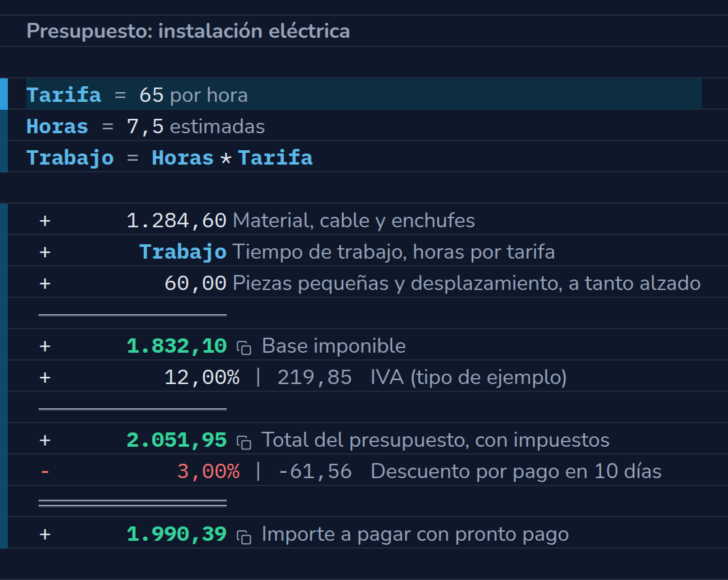Click the final amount 1.990,39
The height and width of the screenshot is (580, 728).
click(x=176, y=534)
